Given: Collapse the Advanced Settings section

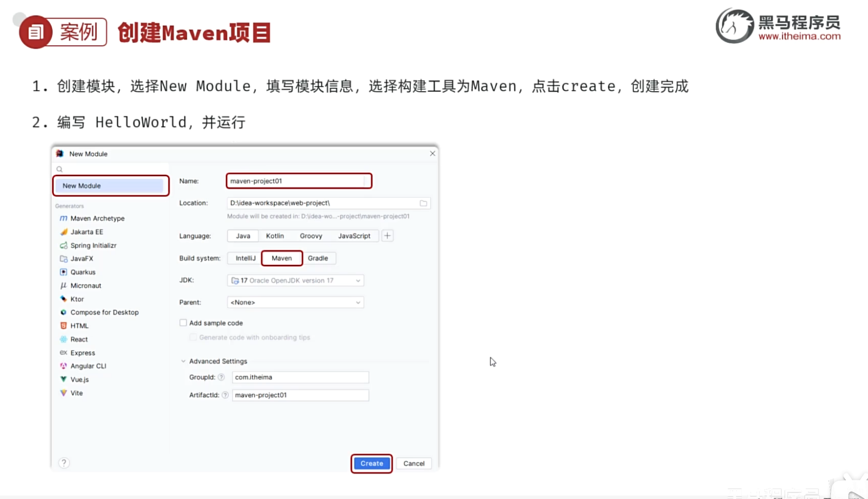Looking at the screenshot, I should point(183,361).
